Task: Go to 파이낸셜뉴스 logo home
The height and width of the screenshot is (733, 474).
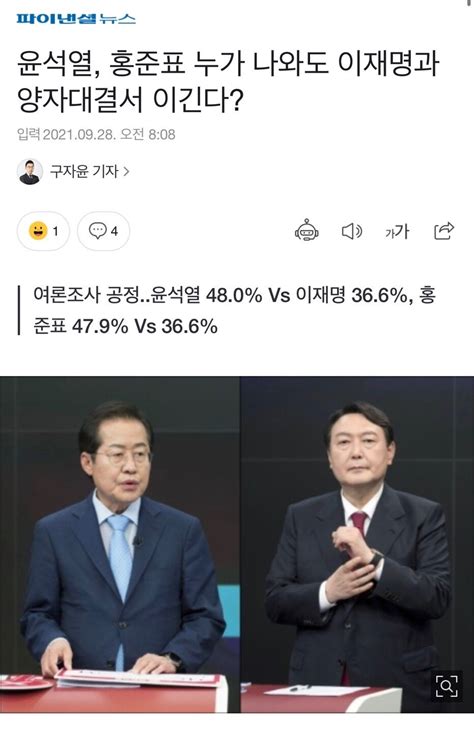Action: [x=76, y=19]
